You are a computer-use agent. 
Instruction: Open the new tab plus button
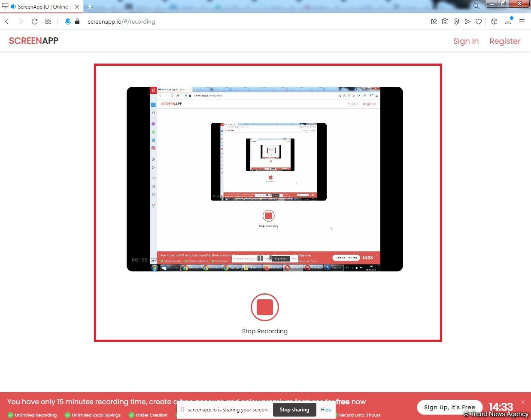point(90,6)
